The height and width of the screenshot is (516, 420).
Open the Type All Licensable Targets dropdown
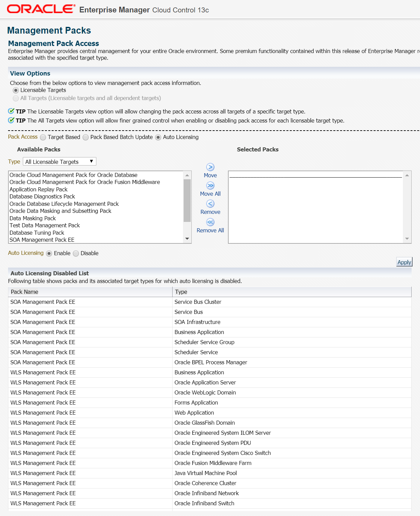click(x=59, y=161)
